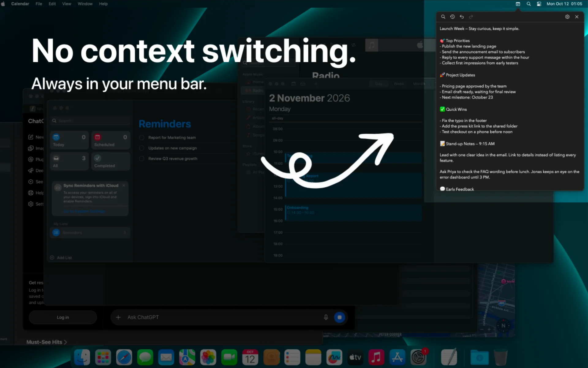588x368 pixels.
Task: Open the File menu
Action: (39, 4)
